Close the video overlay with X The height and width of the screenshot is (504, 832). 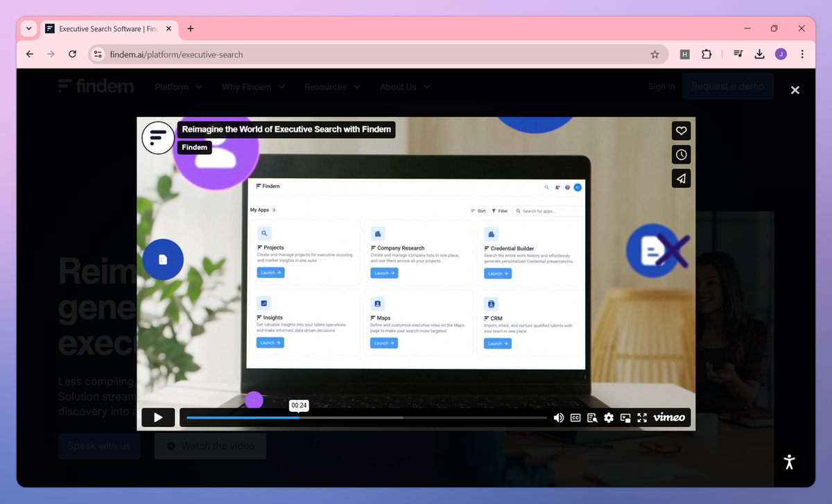(x=795, y=90)
